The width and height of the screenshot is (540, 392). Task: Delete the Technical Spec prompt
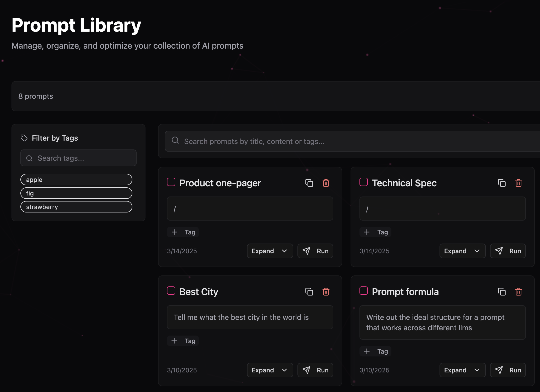519,183
